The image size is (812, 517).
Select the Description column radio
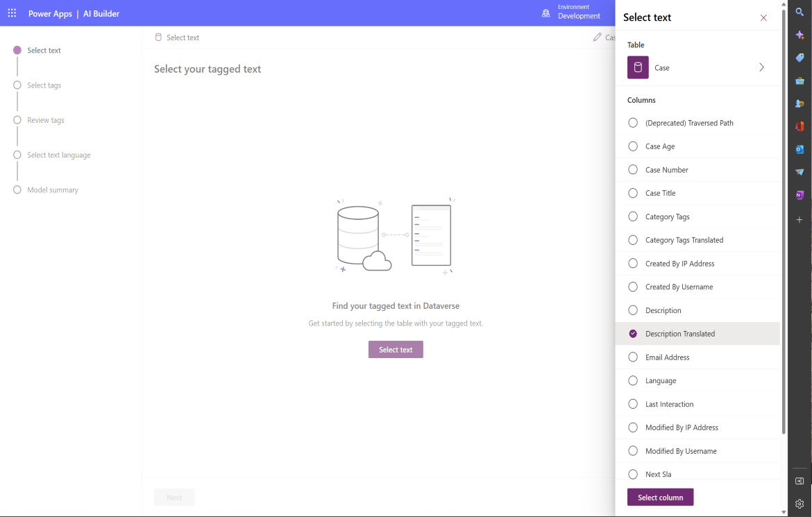(x=633, y=310)
